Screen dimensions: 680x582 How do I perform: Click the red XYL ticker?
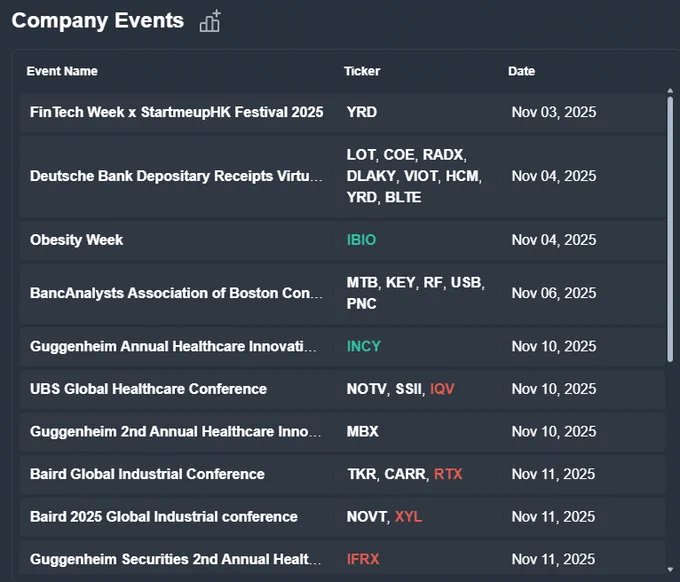408,517
